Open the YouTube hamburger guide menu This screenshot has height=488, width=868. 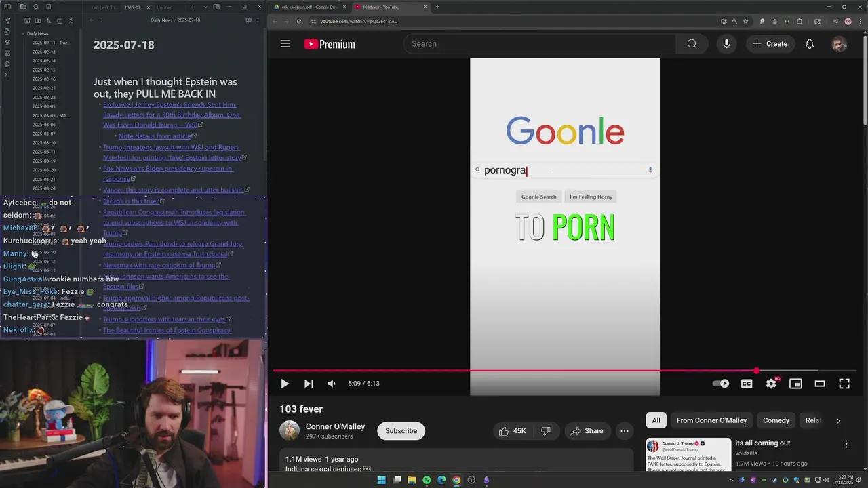285,44
